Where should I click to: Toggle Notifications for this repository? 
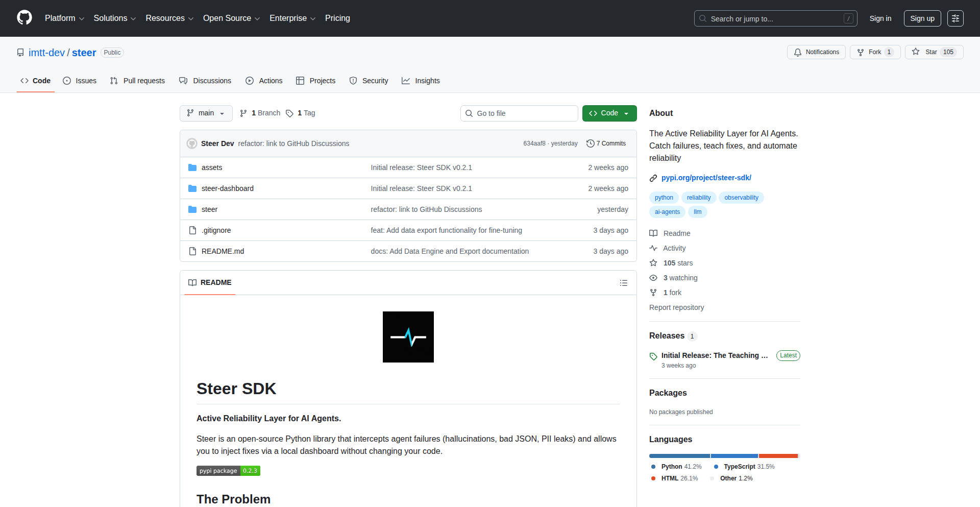click(x=816, y=52)
